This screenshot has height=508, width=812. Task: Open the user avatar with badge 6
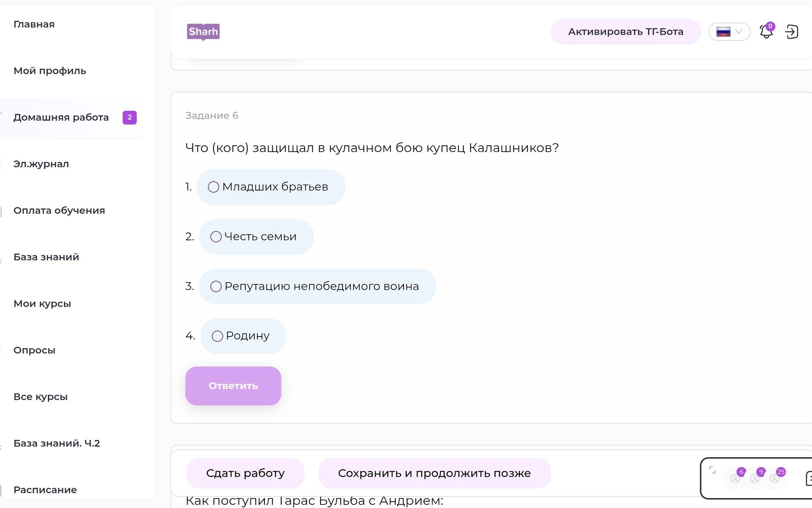tap(735, 478)
